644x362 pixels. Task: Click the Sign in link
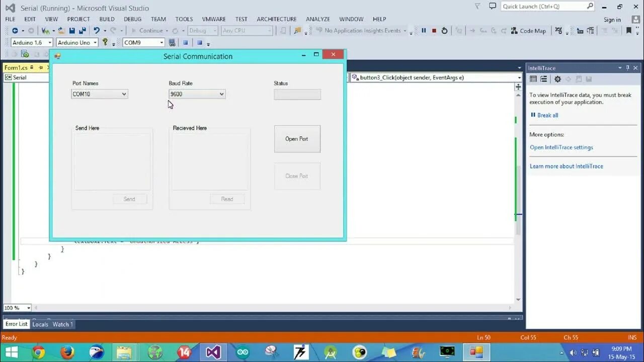tap(612, 20)
